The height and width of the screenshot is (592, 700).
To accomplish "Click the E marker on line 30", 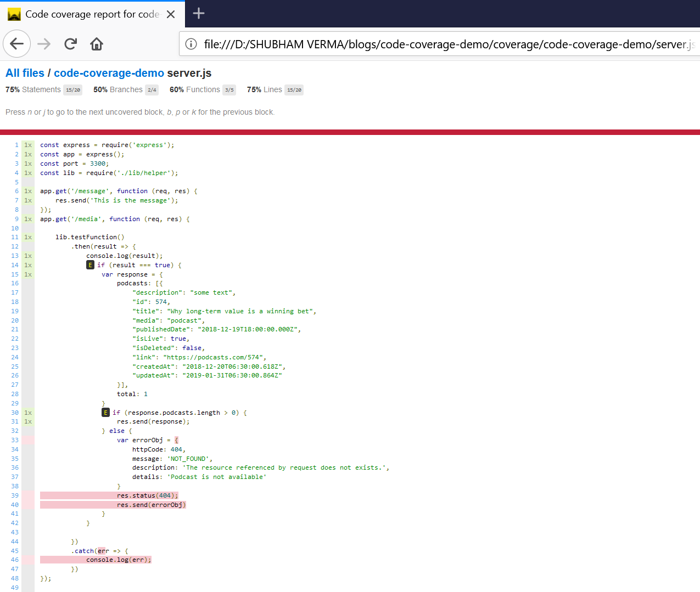I will click(x=106, y=413).
